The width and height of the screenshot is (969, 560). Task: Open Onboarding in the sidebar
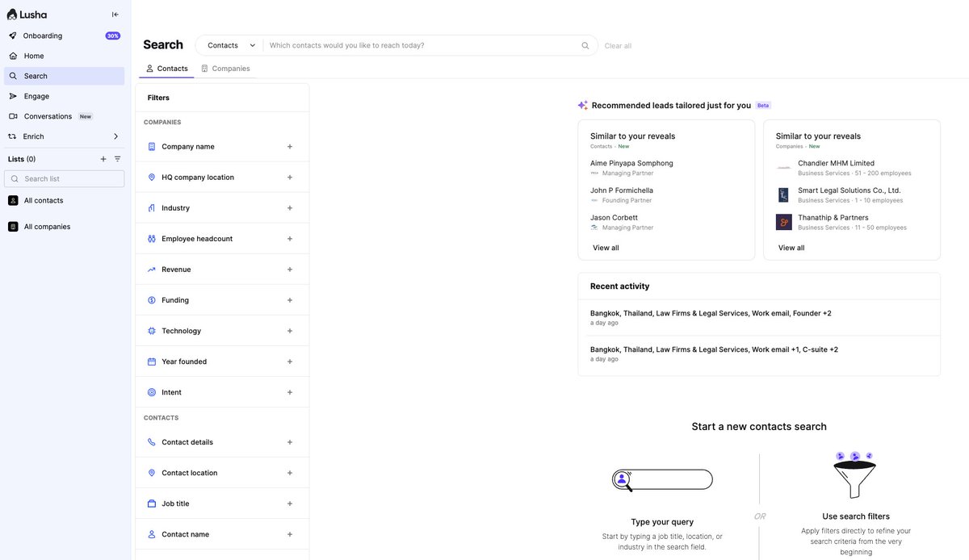click(x=65, y=36)
